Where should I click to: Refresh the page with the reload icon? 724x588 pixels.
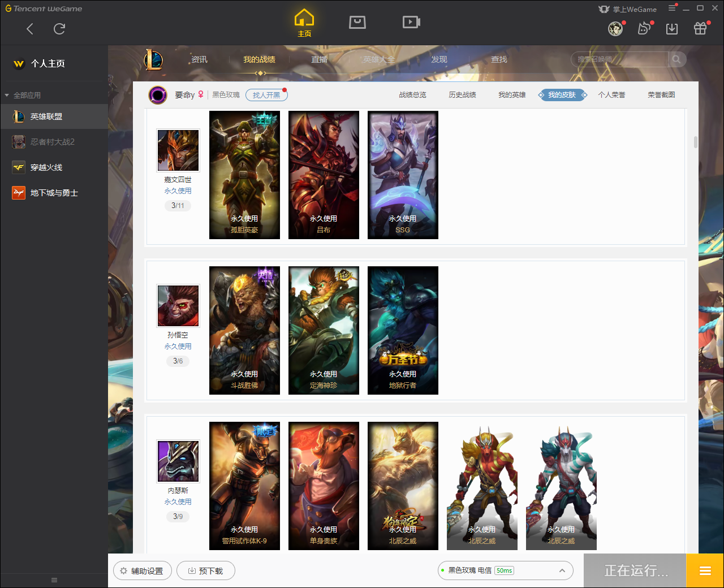(x=59, y=29)
